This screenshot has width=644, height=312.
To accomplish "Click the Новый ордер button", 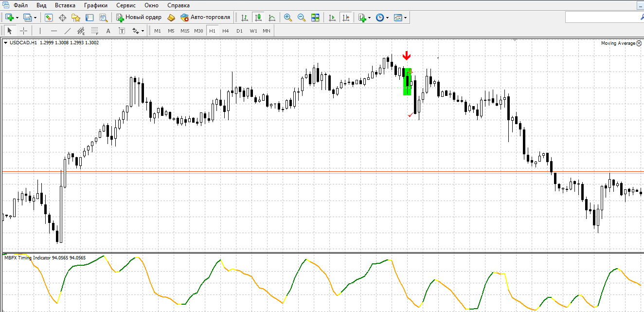I will (x=139, y=18).
